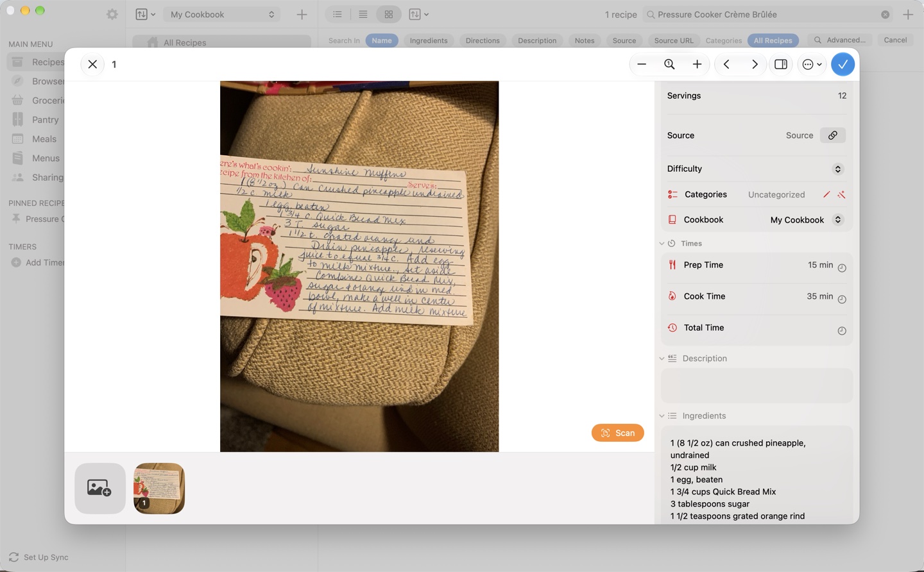This screenshot has height=572, width=924.
Task: Open the Cookbook My Cookbook dropdown
Action: click(807, 220)
